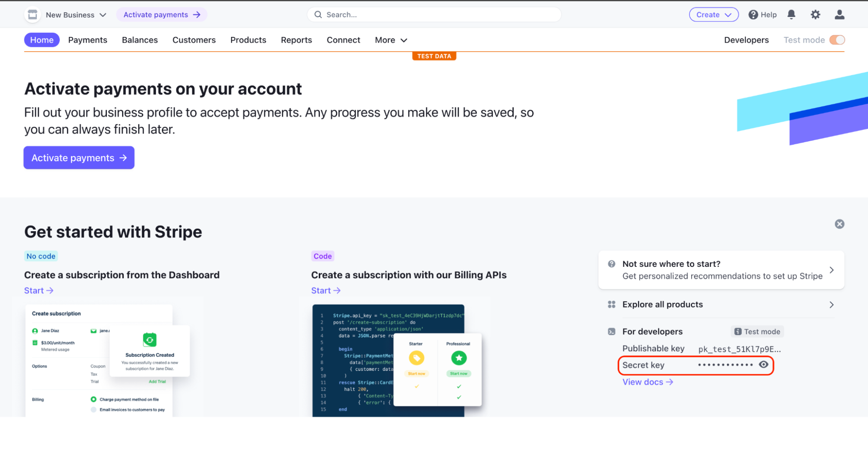Open the Create dropdown button
This screenshot has width=868, height=452.
[713, 15]
